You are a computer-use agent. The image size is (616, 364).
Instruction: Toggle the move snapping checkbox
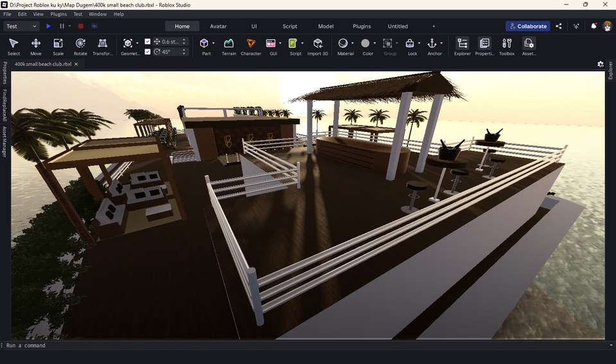[x=148, y=42]
